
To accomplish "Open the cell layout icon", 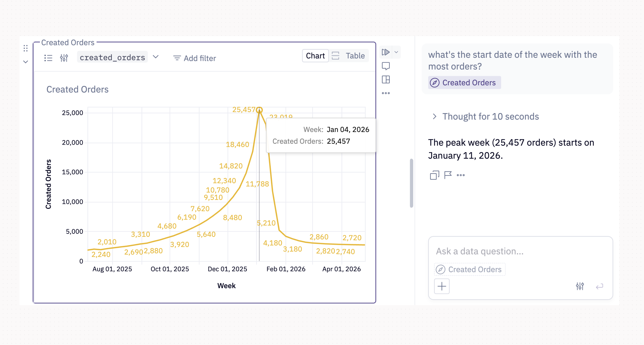I will (386, 80).
